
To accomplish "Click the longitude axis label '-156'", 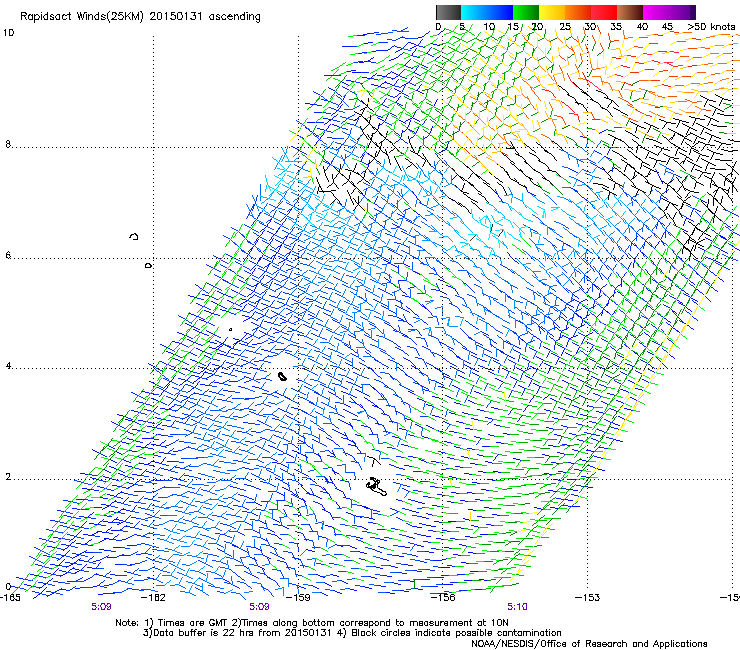I will tap(443, 597).
